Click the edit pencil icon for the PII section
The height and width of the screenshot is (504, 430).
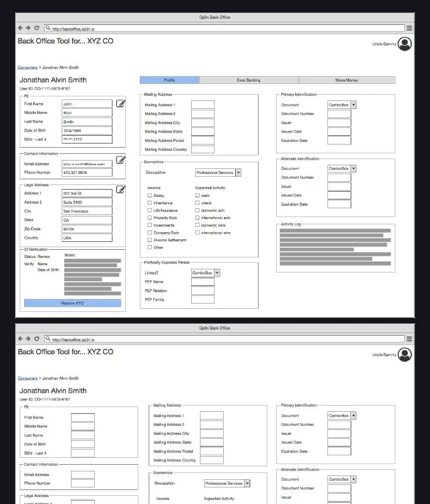point(120,104)
